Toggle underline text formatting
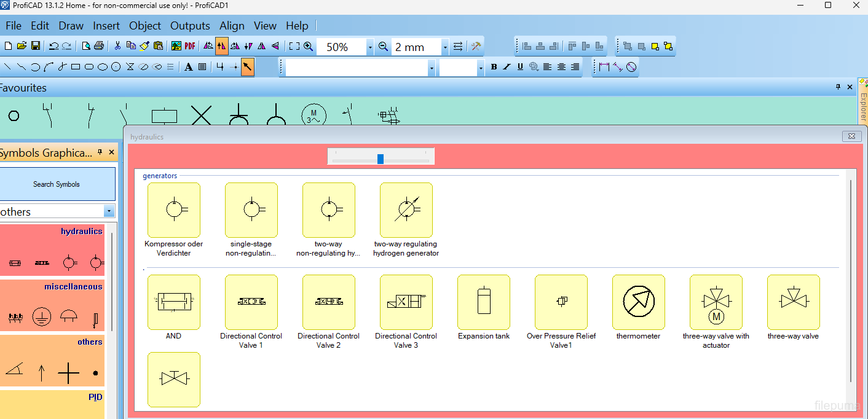Image resolution: width=868 pixels, height=419 pixels. click(x=520, y=67)
